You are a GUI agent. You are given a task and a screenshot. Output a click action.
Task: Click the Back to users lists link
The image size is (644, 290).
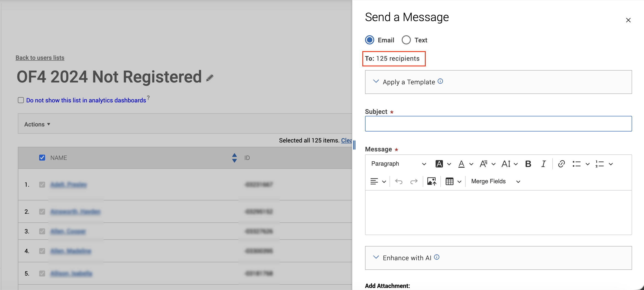[x=40, y=58]
